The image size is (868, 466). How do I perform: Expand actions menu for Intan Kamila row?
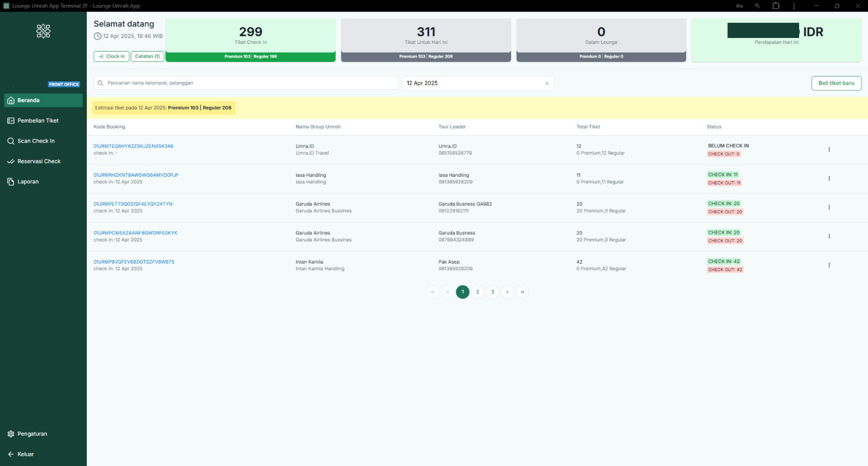pos(829,265)
